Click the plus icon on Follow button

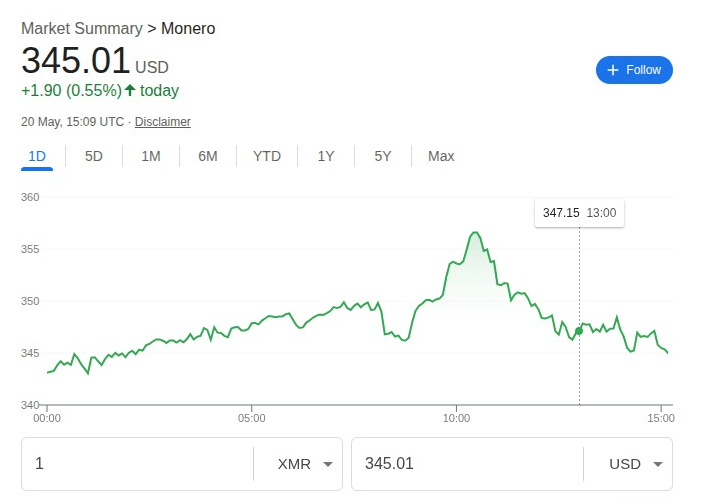613,70
